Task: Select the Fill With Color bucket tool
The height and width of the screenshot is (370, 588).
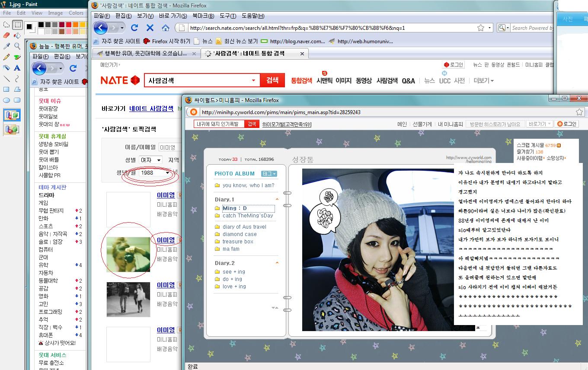Action: pos(17,35)
